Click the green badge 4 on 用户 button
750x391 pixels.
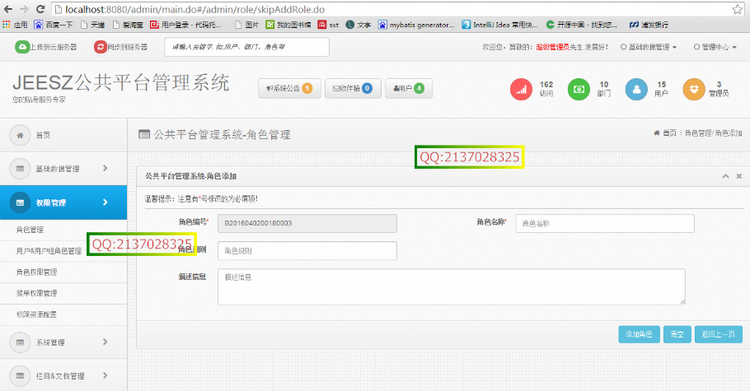pos(419,88)
